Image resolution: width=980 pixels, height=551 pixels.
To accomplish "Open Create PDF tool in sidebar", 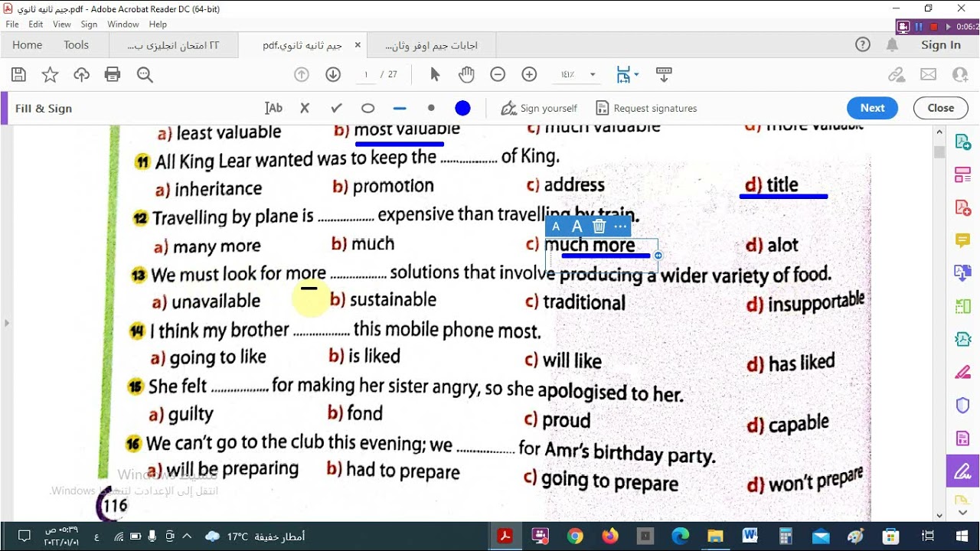I will 962,207.
